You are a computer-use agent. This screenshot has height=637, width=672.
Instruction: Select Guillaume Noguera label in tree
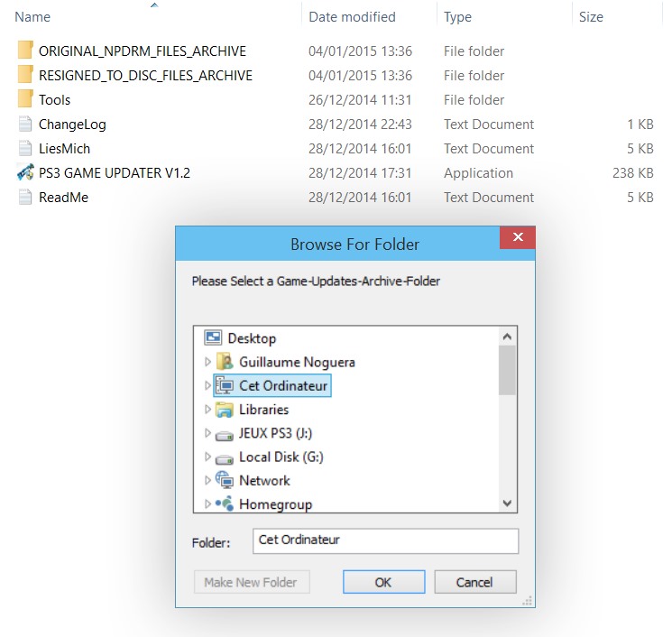click(297, 362)
